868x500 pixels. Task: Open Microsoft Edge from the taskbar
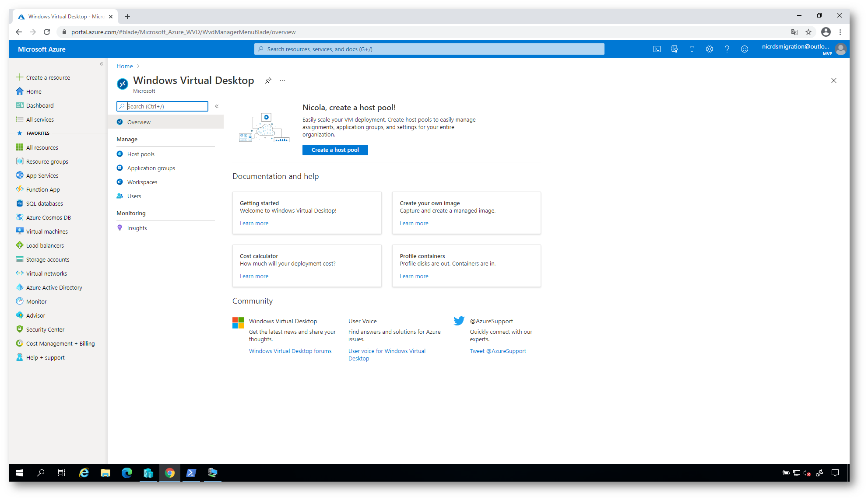(x=127, y=472)
